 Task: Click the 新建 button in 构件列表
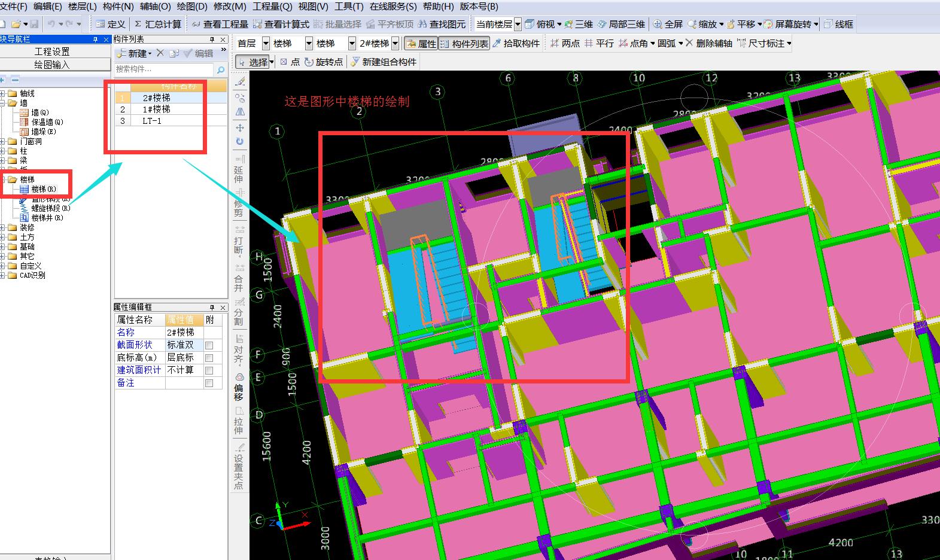(135, 53)
